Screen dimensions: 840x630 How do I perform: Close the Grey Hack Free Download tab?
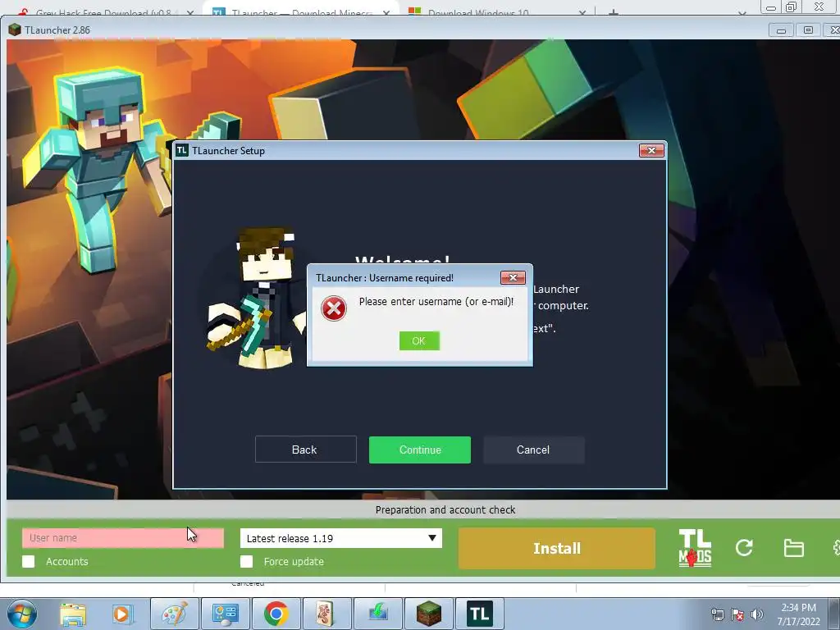point(190,12)
